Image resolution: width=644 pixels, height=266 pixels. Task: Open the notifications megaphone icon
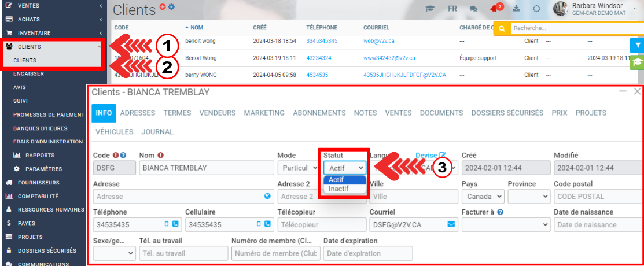pyautogui.click(x=494, y=9)
